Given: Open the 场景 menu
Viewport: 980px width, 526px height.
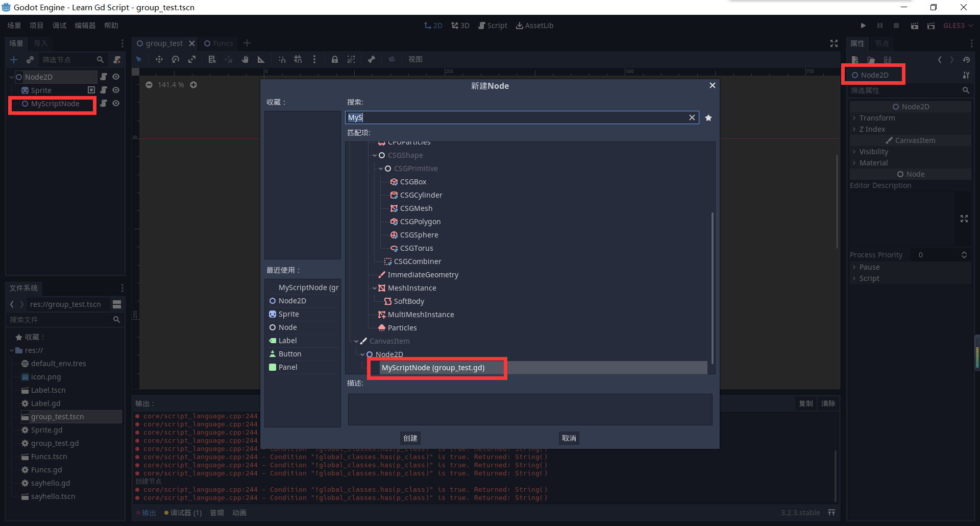Looking at the screenshot, I should (x=14, y=26).
